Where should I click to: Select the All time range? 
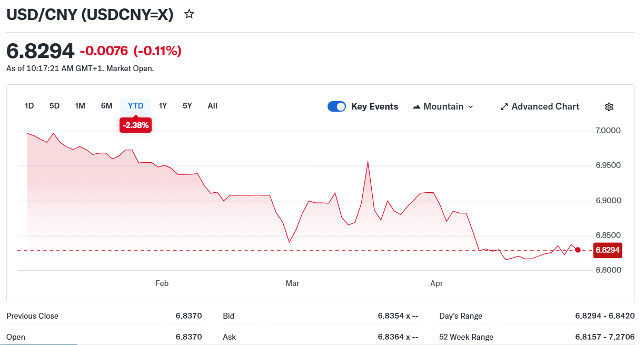pyautogui.click(x=212, y=106)
